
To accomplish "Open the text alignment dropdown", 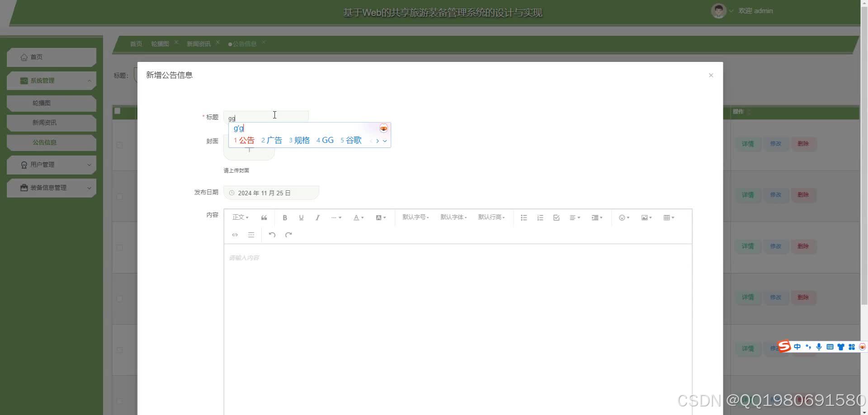I will pos(575,217).
